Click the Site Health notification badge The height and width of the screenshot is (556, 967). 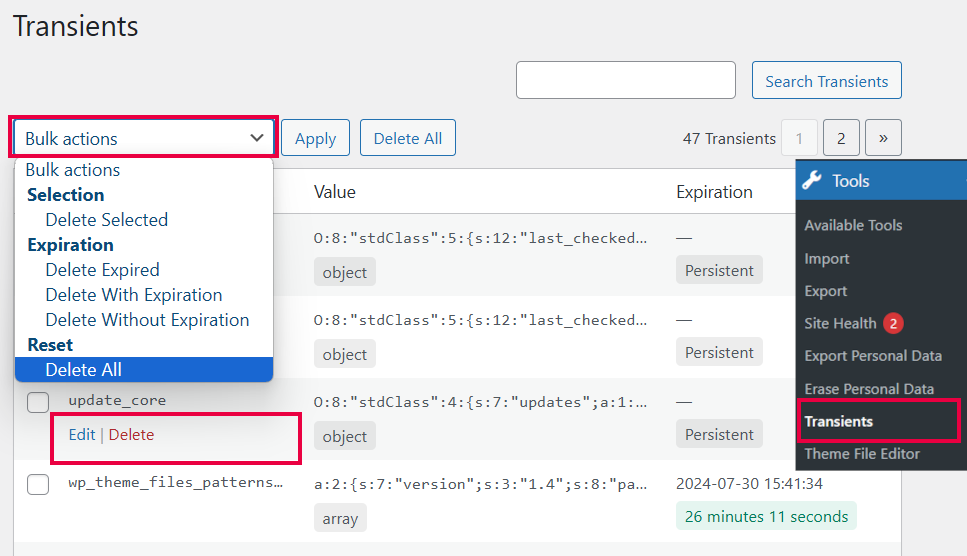tap(893, 324)
